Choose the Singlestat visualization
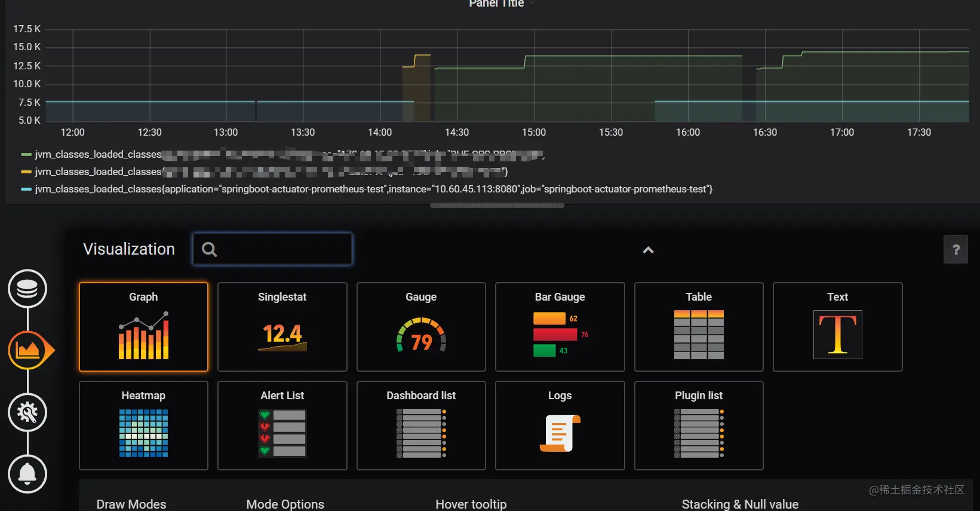Image resolution: width=980 pixels, height=511 pixels. tap(282, 327)
